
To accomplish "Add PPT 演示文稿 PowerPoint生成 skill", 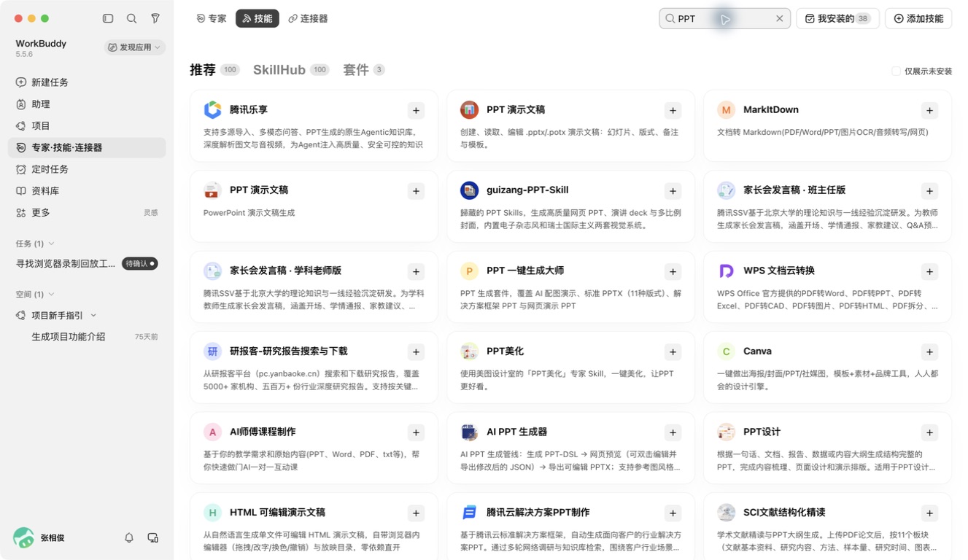I will click(416, 191).
